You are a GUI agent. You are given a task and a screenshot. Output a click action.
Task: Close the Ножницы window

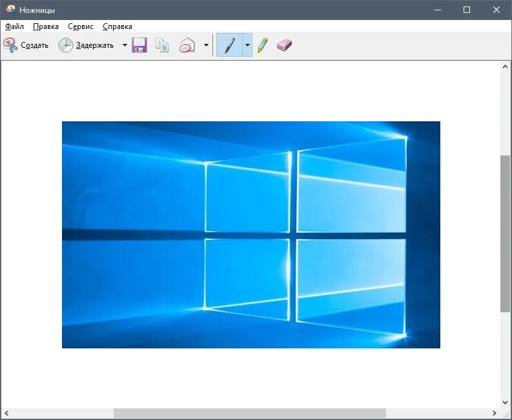click(497, 10)
